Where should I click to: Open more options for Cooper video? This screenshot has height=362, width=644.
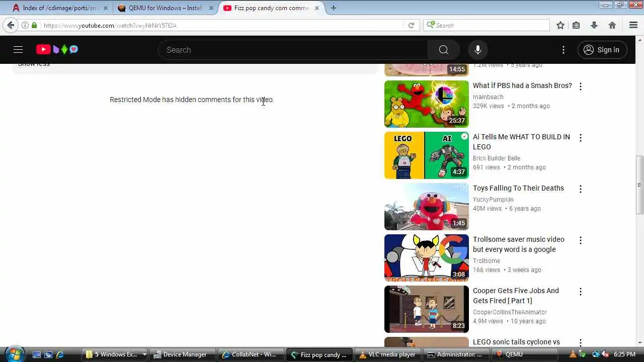[x=580, y=292]
